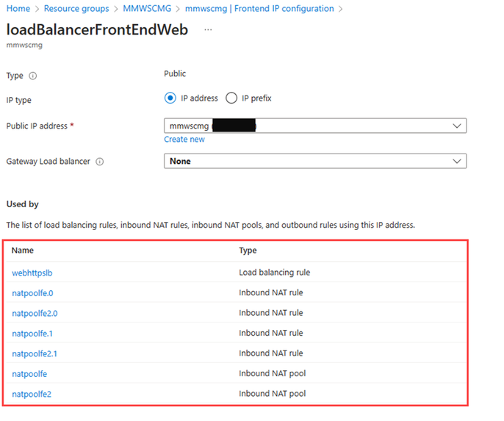Open the natpoolfe inbound NAT pool

pyautogui.click(x=29, y=374)
